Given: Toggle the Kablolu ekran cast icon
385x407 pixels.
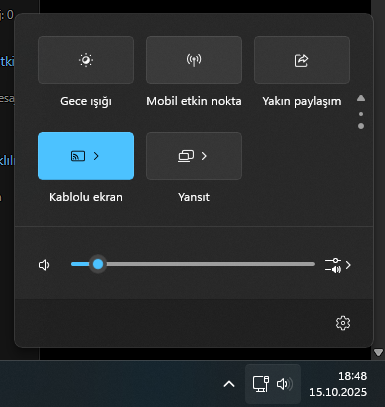Looking at the screenshot, I should pos(78,156).
